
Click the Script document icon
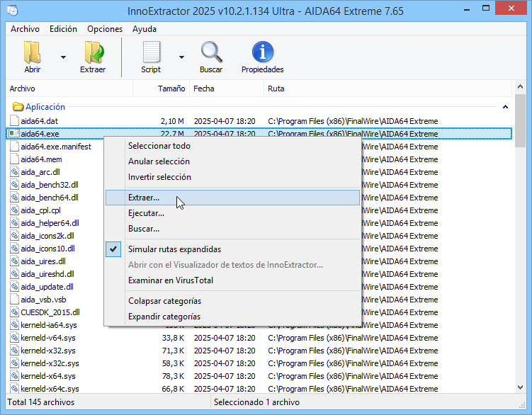click(152, 52)
